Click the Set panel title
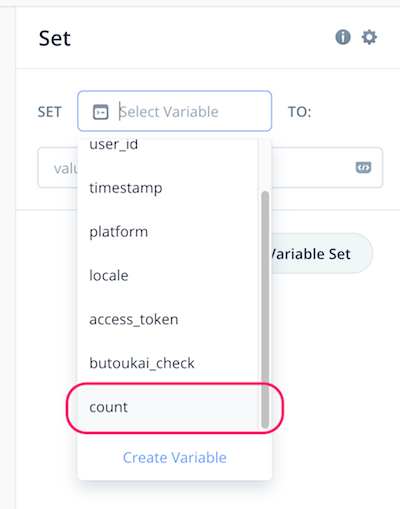400x509 pixels. [54, 38]
